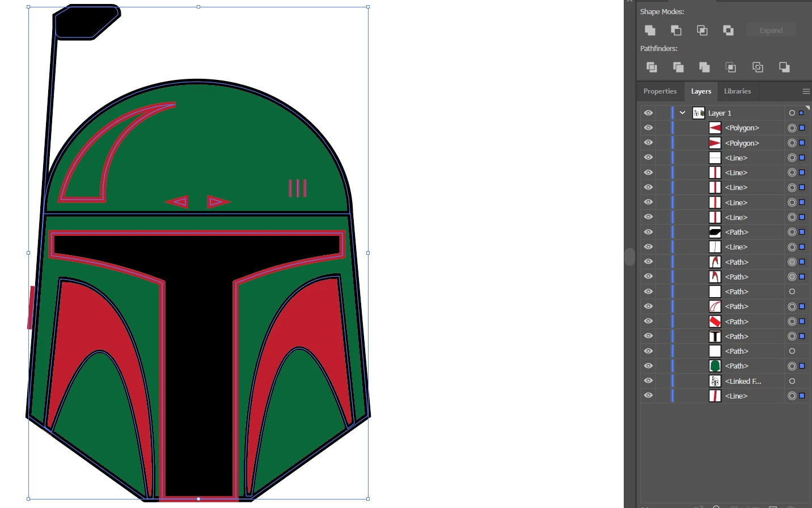The height and width of the screenshot is (508, 812).
Task: Select the Linked F... row name
Action: coord(743,381)
